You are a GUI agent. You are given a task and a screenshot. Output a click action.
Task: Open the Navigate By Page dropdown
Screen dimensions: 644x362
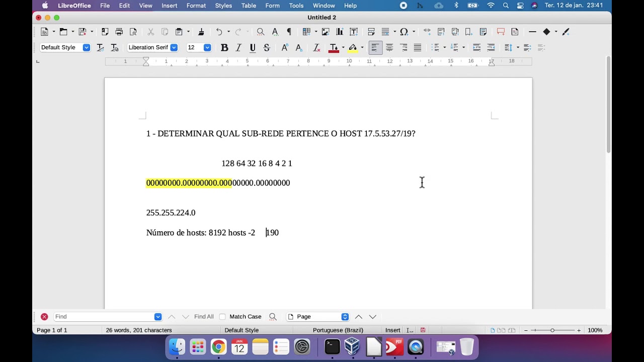tap(345, 317)
